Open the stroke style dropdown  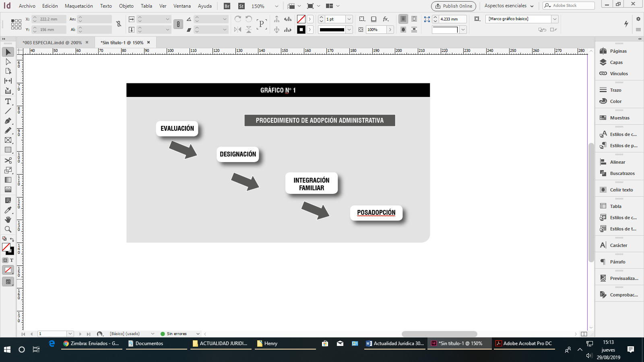(349, 29)
